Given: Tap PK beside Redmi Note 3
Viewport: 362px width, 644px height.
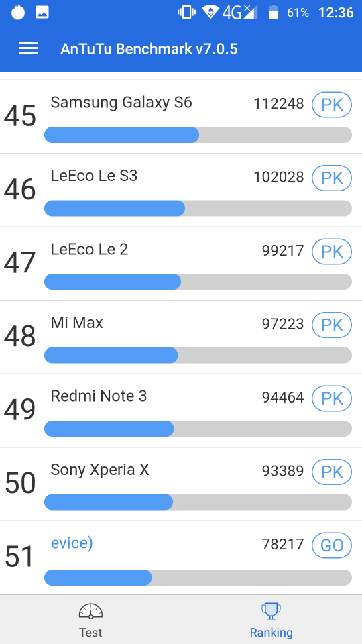Looking at the screenshot, I should coord(332,398).
